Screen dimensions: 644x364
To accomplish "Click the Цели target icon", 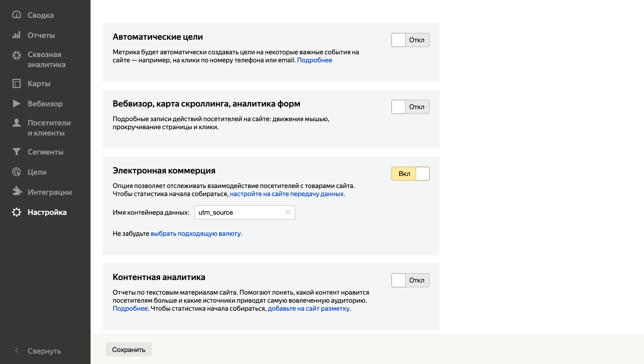I will 17,172.
